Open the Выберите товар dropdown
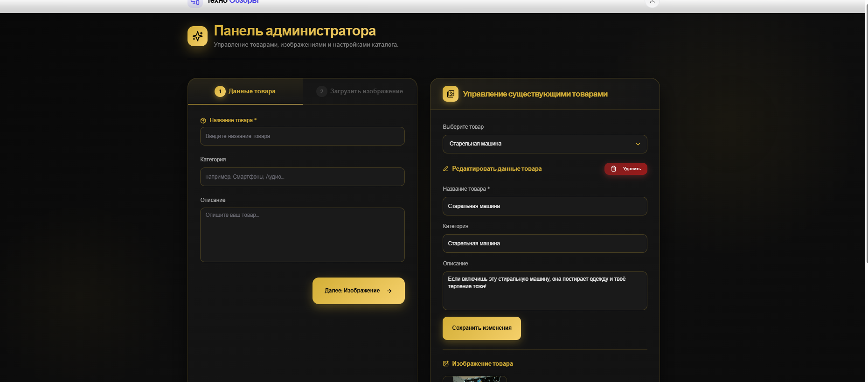 (545, 144)
